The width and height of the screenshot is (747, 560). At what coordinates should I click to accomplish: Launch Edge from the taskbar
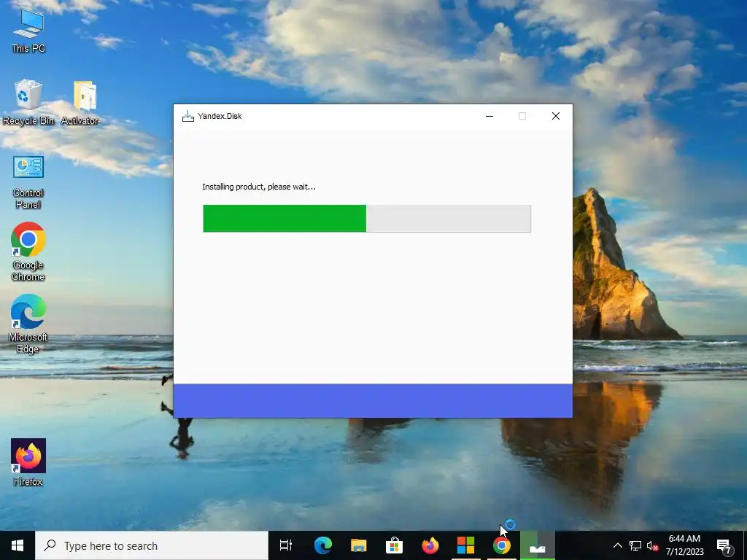pos(322,545)
